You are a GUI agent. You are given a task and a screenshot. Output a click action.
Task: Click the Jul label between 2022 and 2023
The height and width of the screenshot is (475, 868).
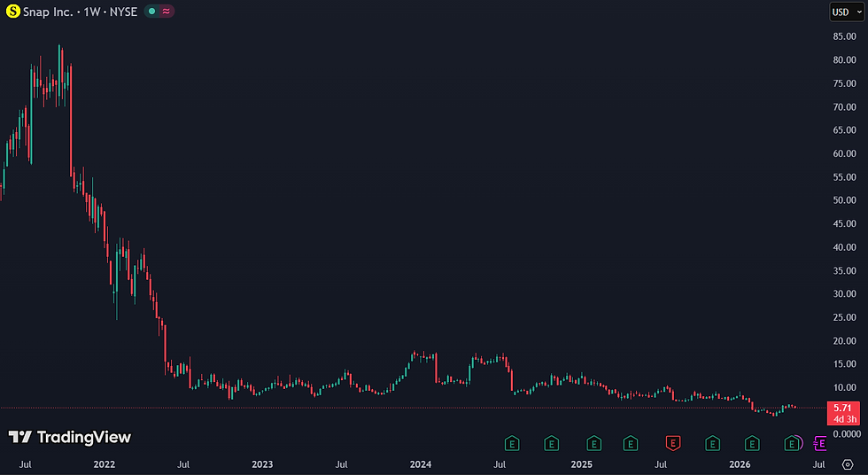[x=183, y=464]
